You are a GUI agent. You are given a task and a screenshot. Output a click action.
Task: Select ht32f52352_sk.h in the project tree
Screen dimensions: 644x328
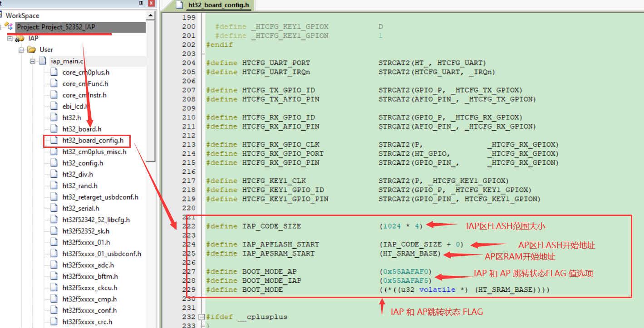coord(86,231)
